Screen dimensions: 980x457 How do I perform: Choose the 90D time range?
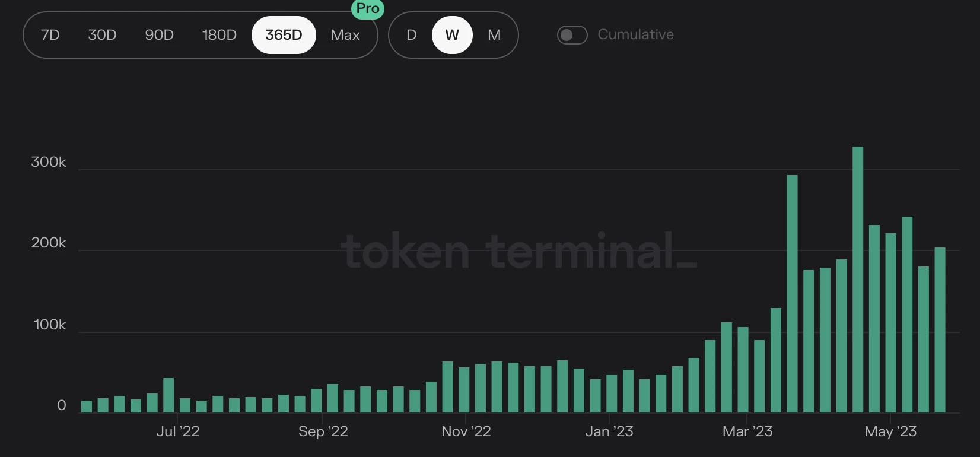point(159,35)
